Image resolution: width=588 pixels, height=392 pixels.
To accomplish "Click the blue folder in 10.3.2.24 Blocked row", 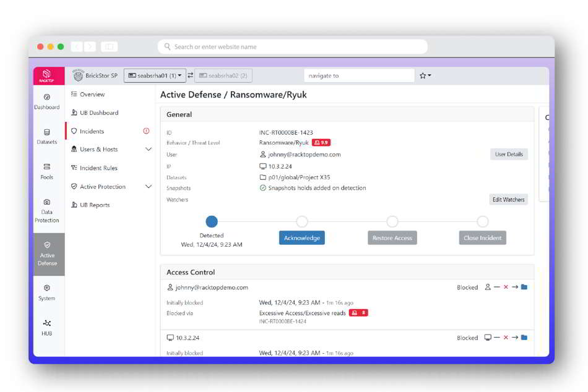I will tap(524, 338).
